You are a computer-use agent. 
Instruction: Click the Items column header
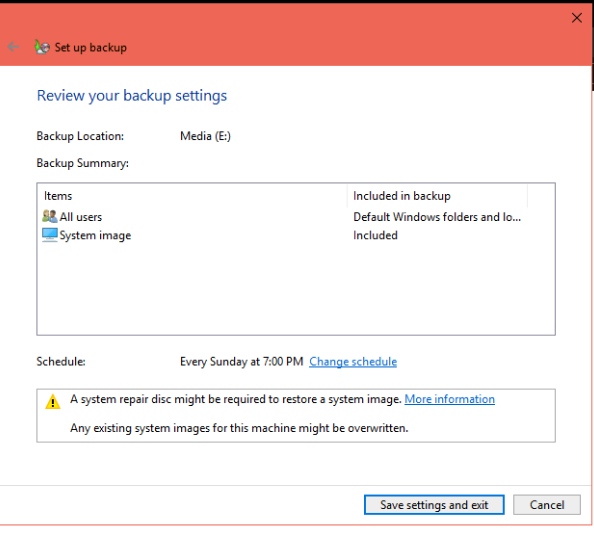click(x=58, y=196)
